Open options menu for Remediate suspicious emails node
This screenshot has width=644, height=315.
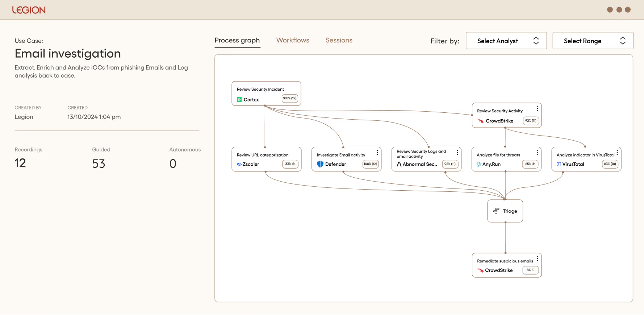pos(538,258)
